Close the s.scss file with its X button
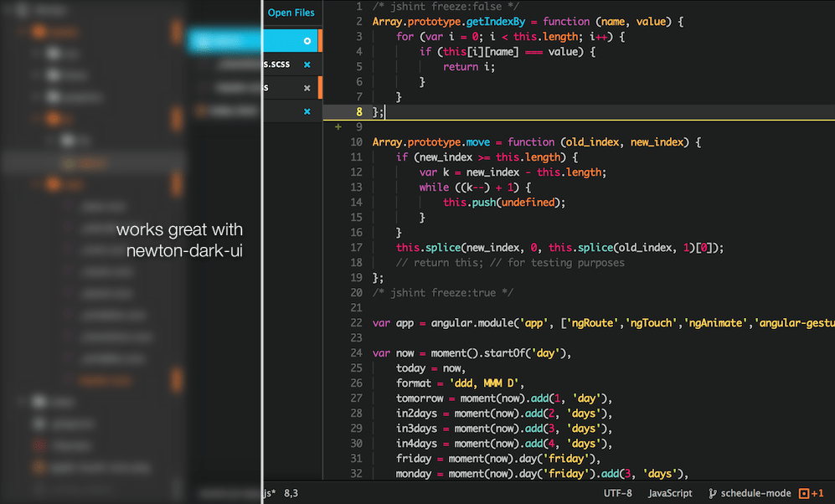The image size is (835, 504). (307, 64)
